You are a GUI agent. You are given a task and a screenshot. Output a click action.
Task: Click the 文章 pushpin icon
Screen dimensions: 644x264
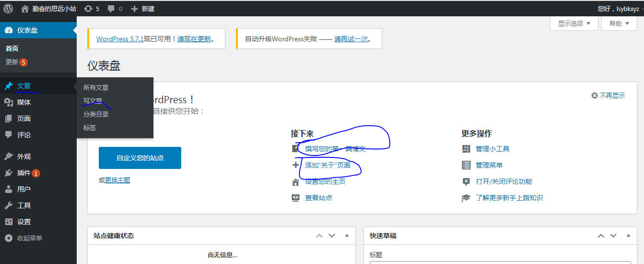coord(9,86)
